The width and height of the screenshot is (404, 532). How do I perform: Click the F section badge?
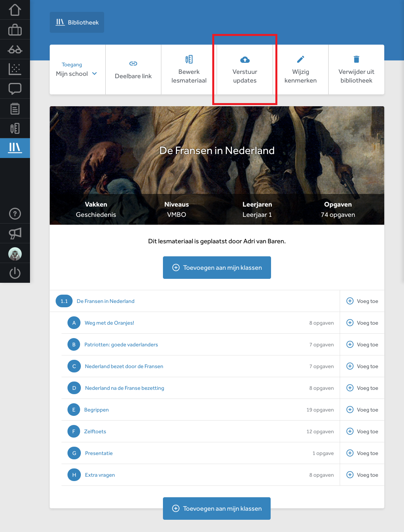74,432
